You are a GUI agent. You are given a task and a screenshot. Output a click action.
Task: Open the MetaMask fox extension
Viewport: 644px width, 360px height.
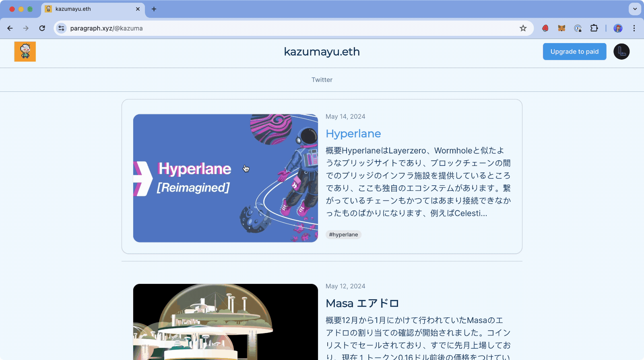[561, 28]
